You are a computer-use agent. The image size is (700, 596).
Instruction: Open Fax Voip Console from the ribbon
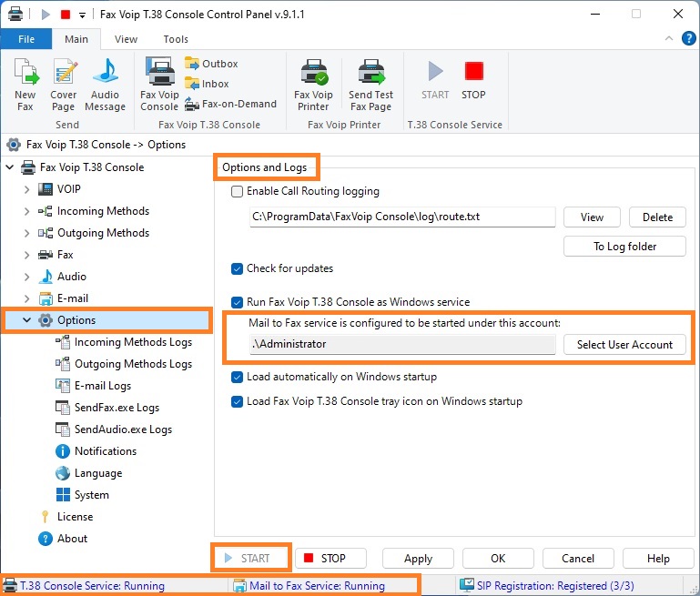point(159,85)
